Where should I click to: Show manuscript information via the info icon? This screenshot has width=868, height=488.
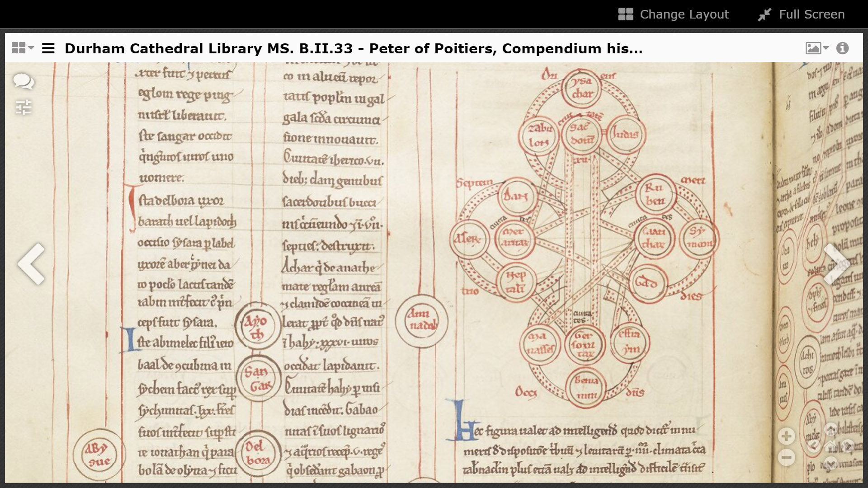(842, 48)
